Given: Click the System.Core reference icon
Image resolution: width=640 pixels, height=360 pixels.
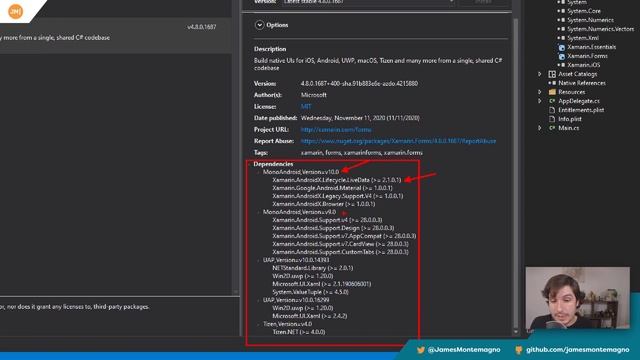Looking at the screenshot, I should (562, 11).
